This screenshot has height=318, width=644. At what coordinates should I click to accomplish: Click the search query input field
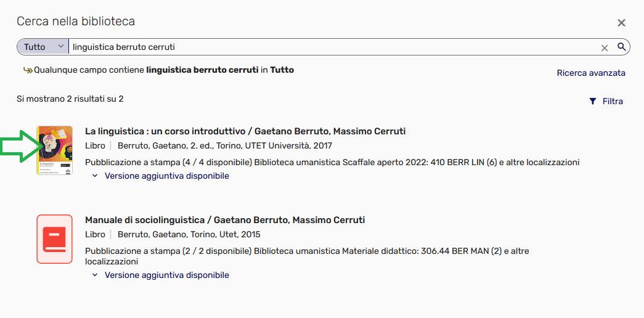(333, 47)
